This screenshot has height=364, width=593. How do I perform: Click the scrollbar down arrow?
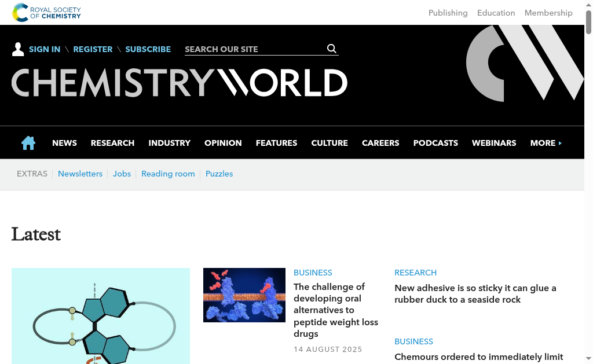(588, 359)
